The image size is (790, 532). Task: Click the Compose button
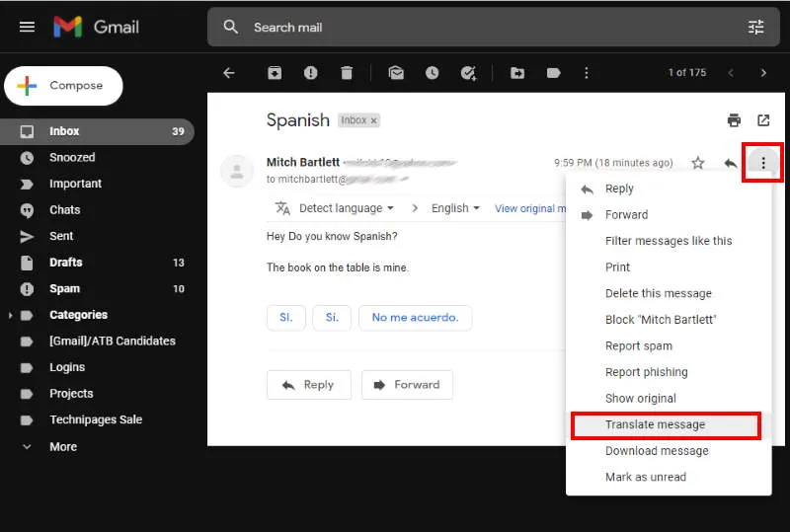pos(63,86)
